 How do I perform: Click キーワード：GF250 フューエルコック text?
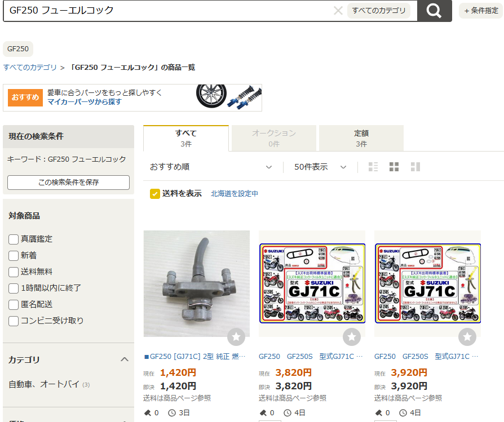[x=67, y=159]
